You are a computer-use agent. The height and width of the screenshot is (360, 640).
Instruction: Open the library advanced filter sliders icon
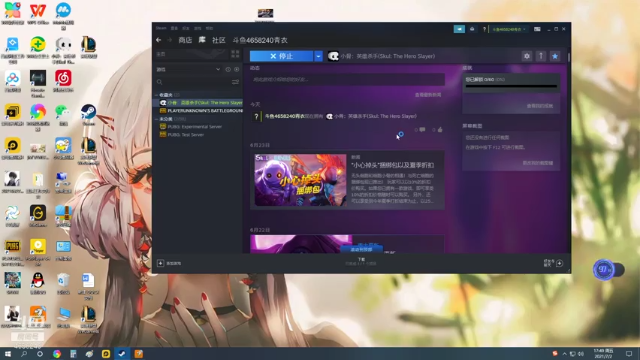pos(236,82)
